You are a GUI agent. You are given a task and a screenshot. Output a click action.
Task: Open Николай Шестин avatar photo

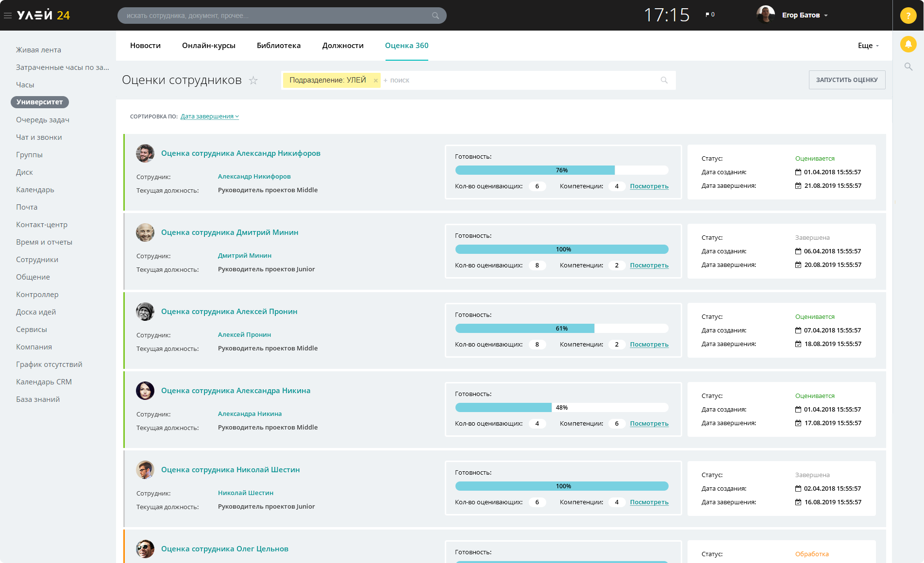click(x=145, y=470)
